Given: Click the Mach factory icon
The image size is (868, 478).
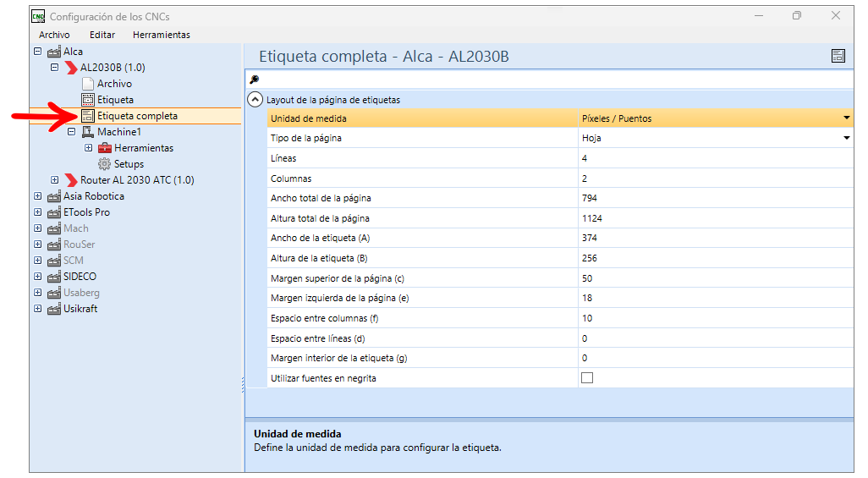Looking at the screenshot, I should 53,228.
